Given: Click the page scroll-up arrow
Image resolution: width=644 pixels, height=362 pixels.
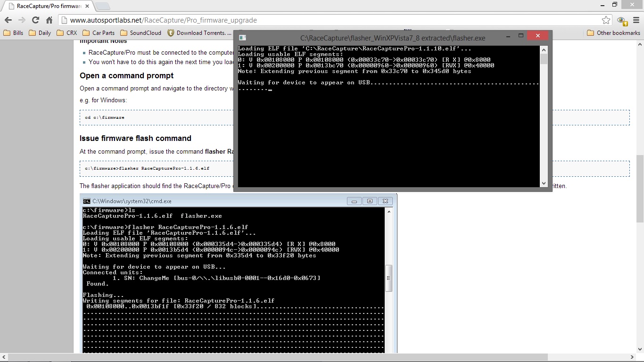Looking at the screenshot, I should point(640,44).
